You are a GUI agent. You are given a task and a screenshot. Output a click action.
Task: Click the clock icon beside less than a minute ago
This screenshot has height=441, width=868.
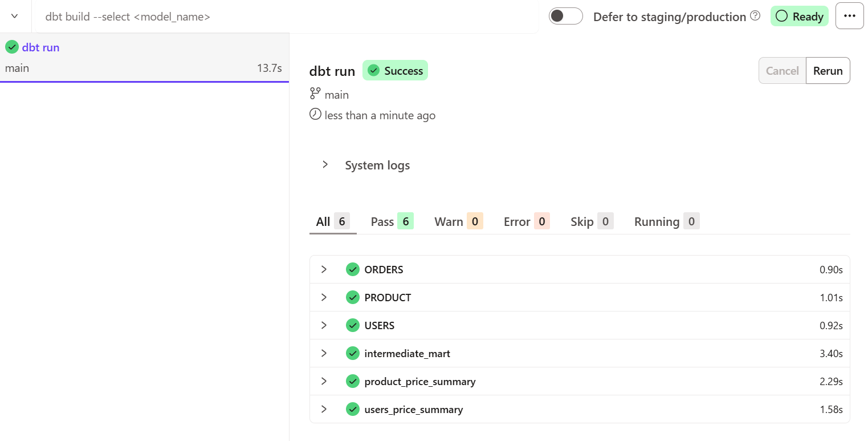315,114
